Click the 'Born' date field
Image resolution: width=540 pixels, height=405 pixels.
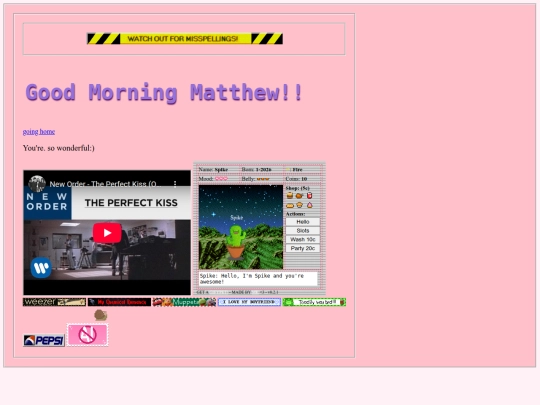[x=256, y=169]
